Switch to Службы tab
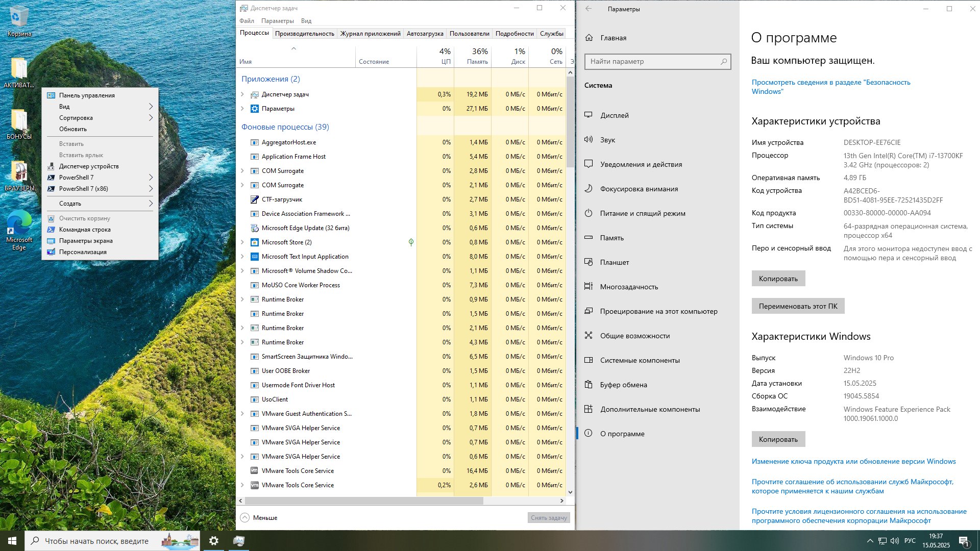The height and width of the screenshot is (551, 980). point(551,34)
